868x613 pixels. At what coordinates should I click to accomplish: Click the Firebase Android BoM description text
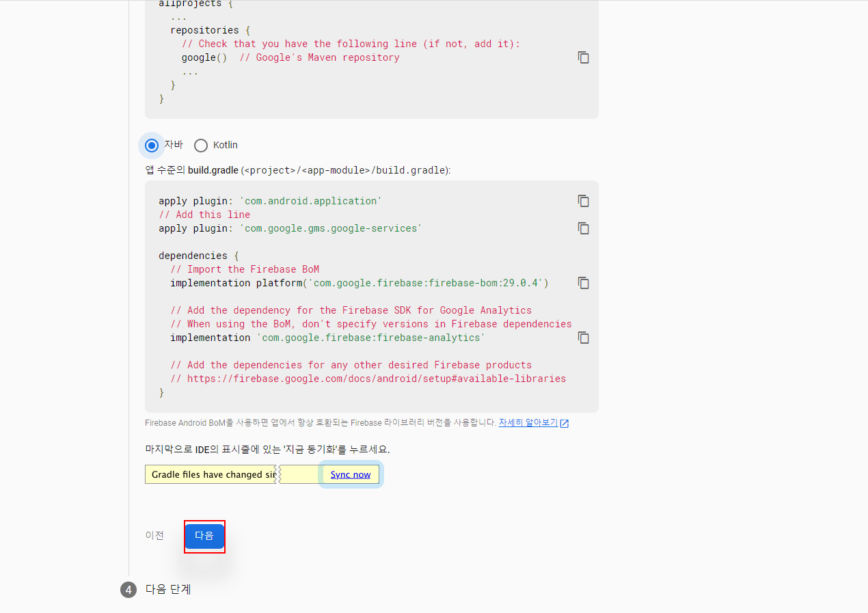[x=321, y=423]
